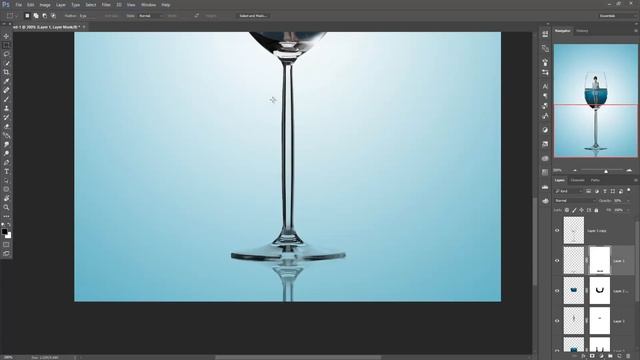Click the black foreground color swatch
This screenshot has width=640, height=360.
[x=4, y=231]
